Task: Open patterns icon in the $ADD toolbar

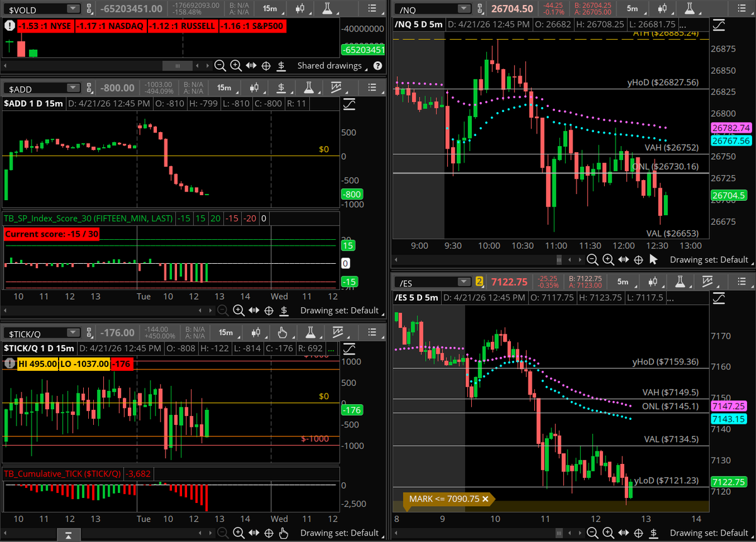Action: 336,88
